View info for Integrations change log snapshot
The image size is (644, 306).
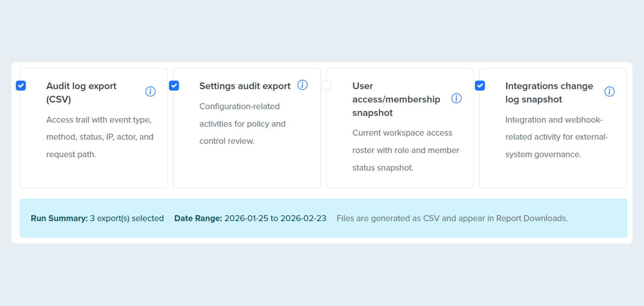point(609,91)
